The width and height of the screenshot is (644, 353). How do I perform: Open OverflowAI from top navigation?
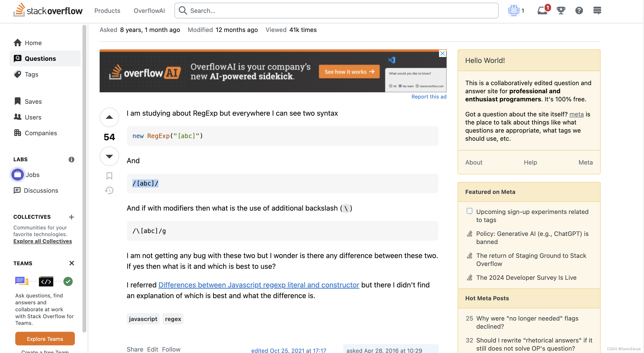(x=149, y=10)
